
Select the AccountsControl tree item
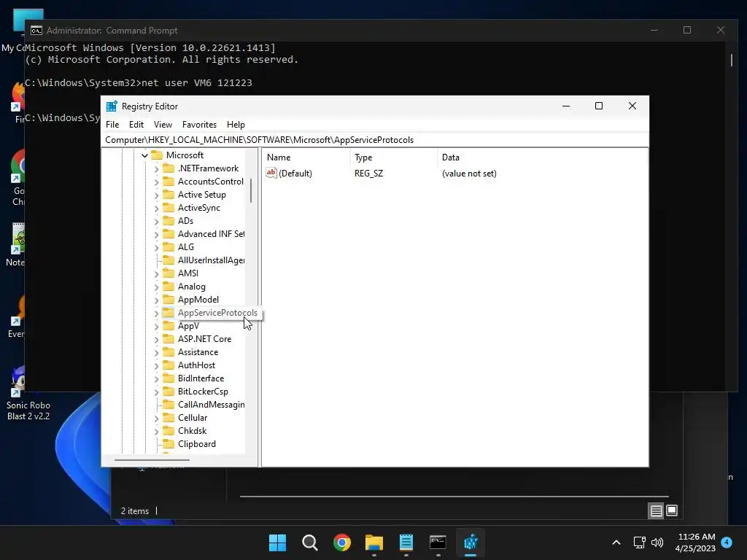211,182
